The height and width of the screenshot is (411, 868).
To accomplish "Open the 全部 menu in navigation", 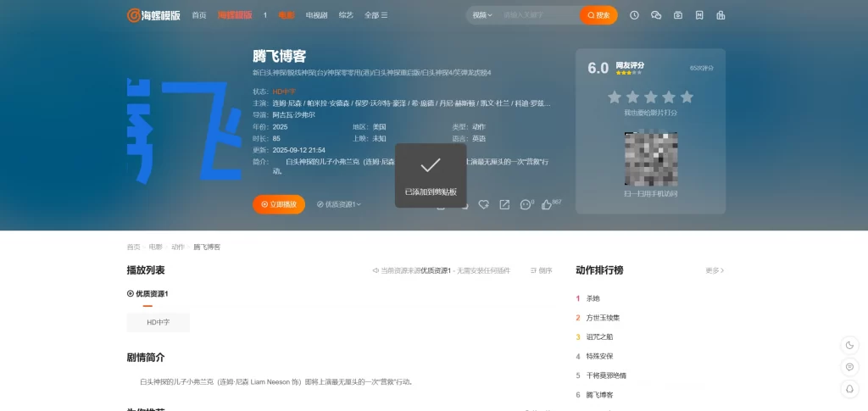I will (x=376, y=15).
